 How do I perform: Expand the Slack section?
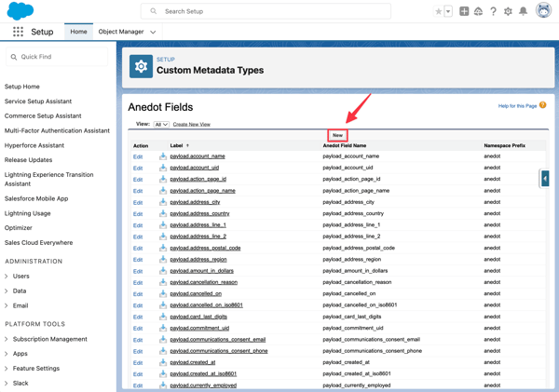pos(7,383)
